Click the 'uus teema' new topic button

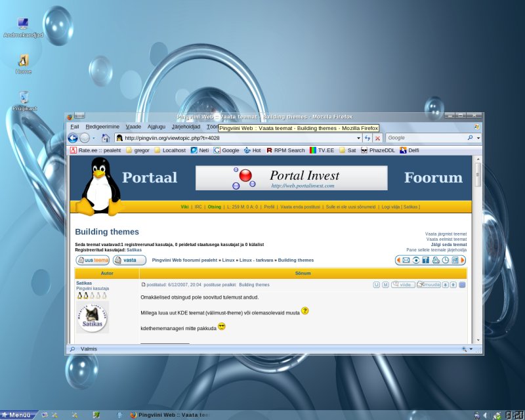coord(93,261)
